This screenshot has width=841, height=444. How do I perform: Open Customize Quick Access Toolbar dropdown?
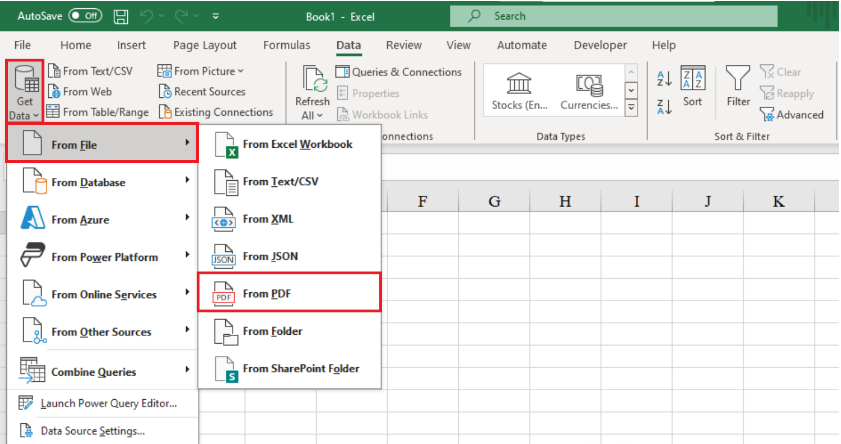coord(216,17)
